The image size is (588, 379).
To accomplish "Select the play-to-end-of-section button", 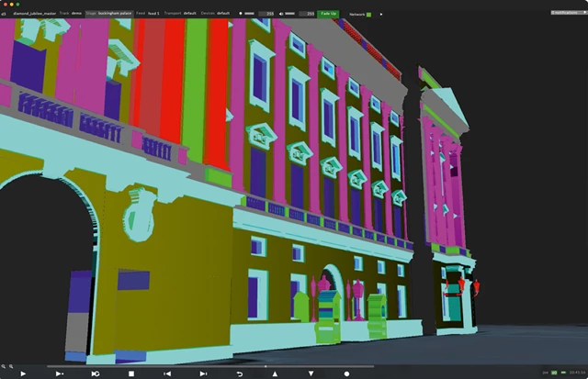I will [x=59, y=373].
